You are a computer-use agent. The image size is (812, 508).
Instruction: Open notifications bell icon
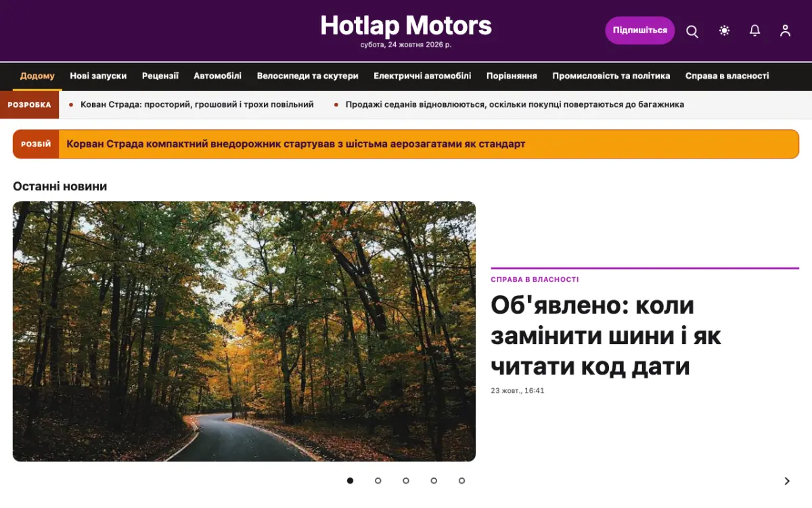point(755,30)
